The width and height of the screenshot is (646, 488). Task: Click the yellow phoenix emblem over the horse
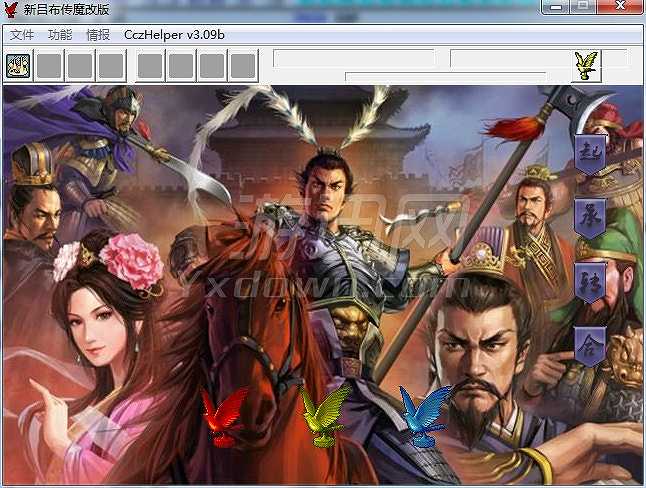[325, 415]
